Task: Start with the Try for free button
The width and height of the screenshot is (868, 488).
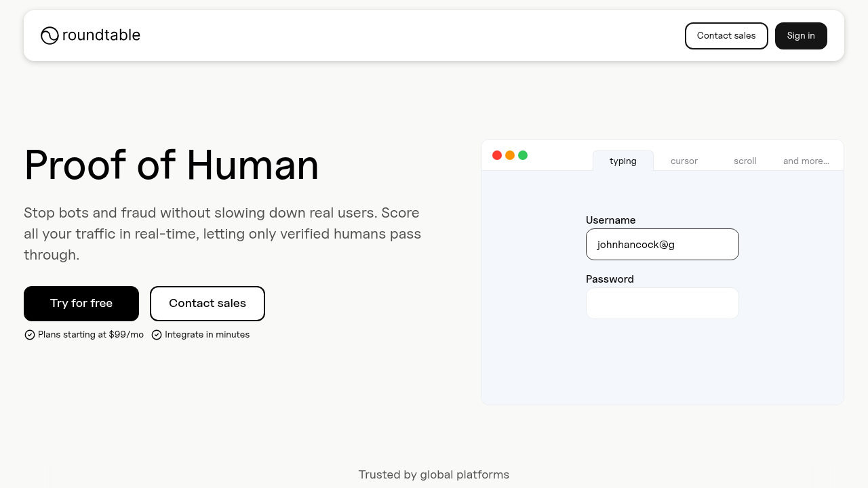Action: [81, 304]
